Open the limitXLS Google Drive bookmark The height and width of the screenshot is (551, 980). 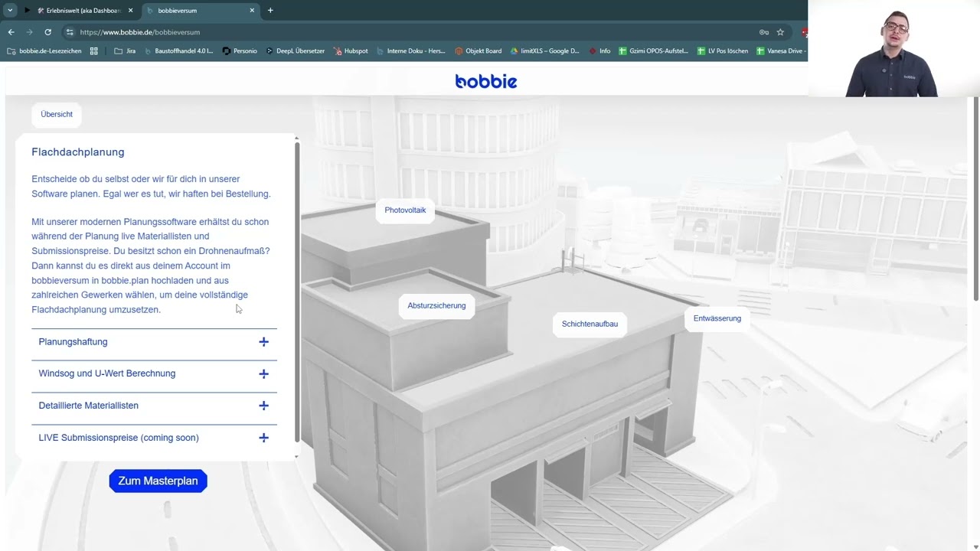click(x=545, y=51)
